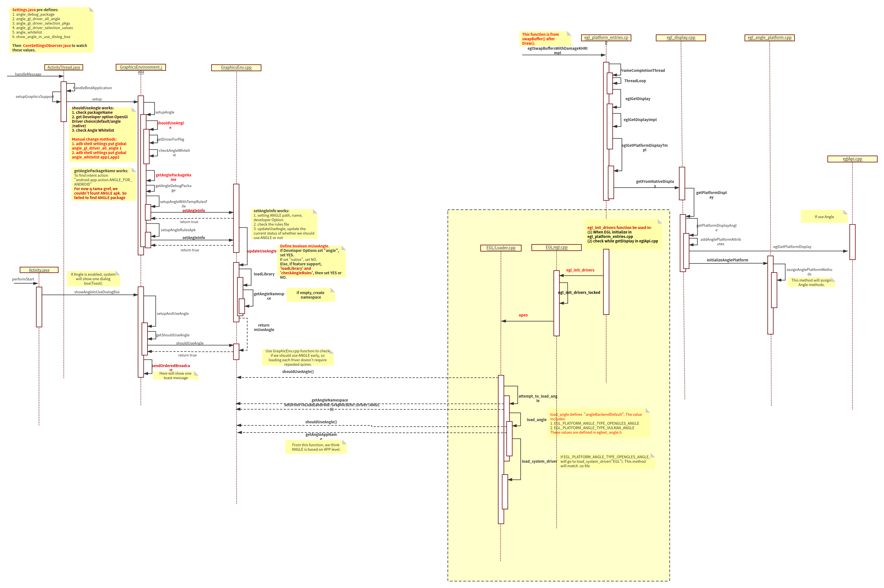Viewport: 884px width, 588px height.
Task: Select the showAngleInUseDialogBox message arrow label
Action: point(97,292)
